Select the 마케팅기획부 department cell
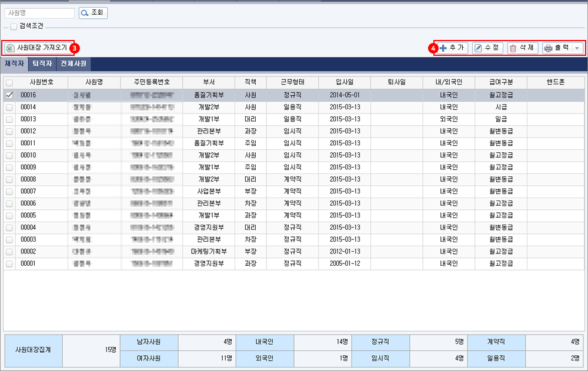Viewport: 588px width, 371px height. pyautogui.click(x=209, y=251)
